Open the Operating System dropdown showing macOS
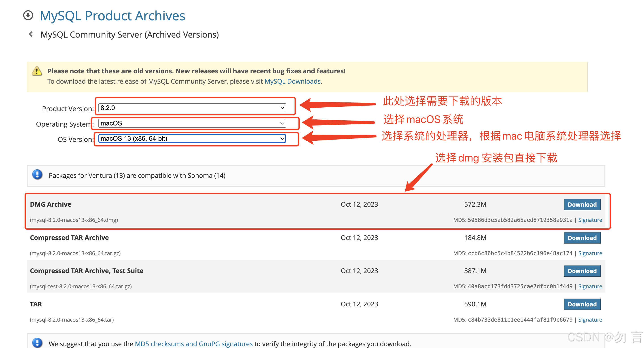 coord(192,123)
